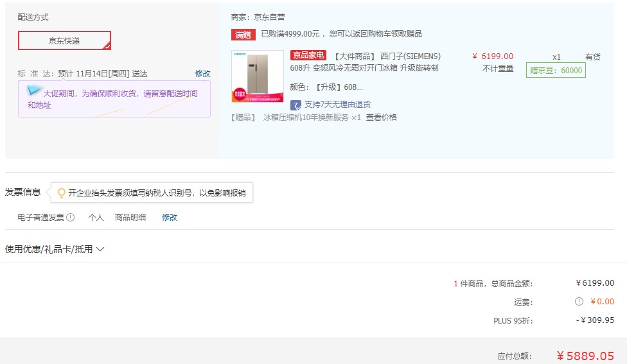Click 支持7天无理由退货 text
The height and width of the screenshot is (364, 627).
[337, 105]
